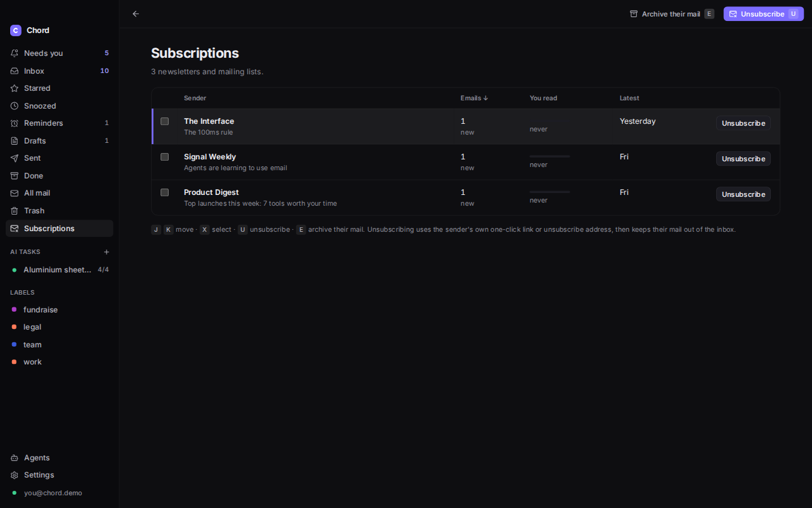
Task: Unsubscribe from The Interface
Action: click(x=743, y=123)
